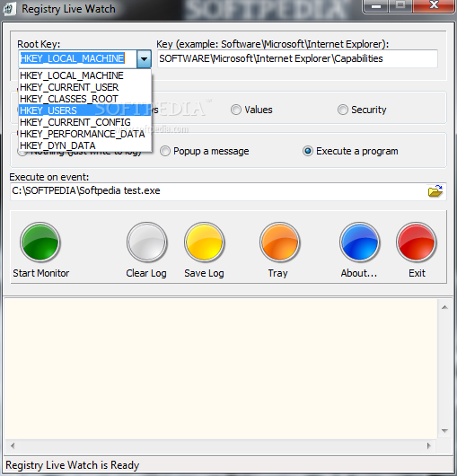Pick HKEY_CURRENT_CONFIG from the list
The image size is (457, 476).
pos(85,122)
